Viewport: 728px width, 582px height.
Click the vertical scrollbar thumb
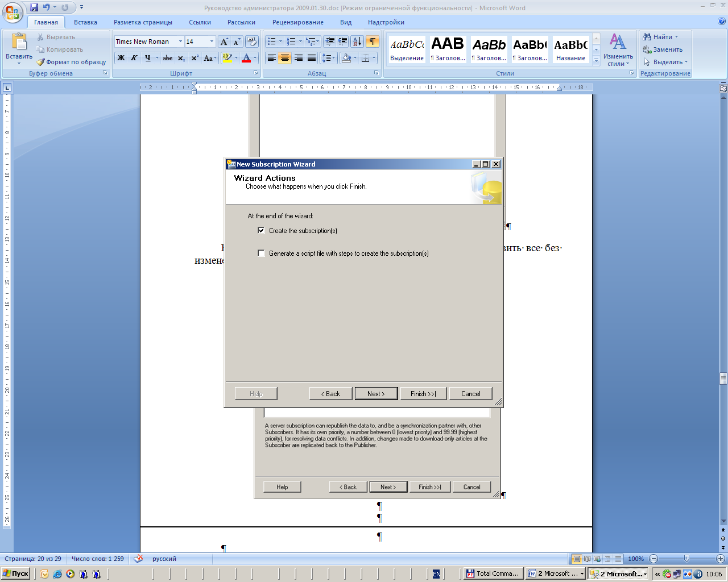coord(723,379)
